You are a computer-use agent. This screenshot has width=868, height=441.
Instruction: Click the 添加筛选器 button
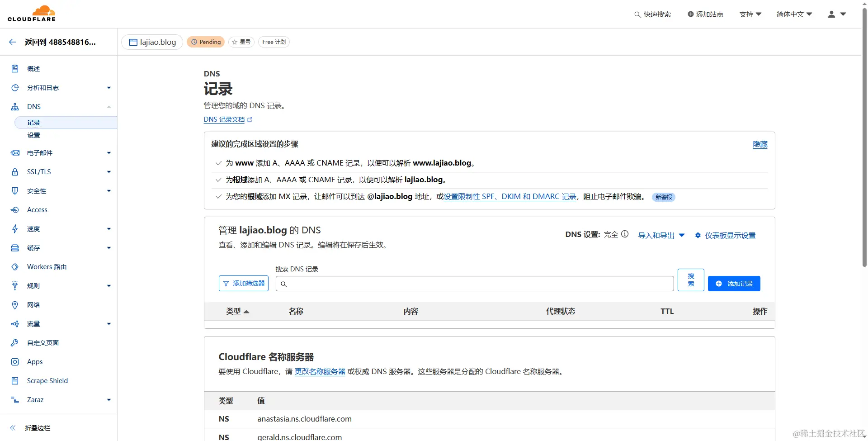pos(244,284)
